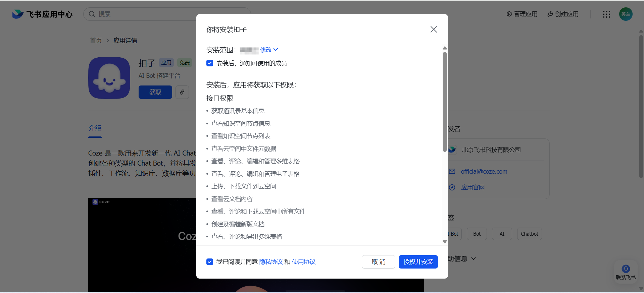Copy app link via chain icon
The width and height of the screenshot is (644, 293).
(x=182, y=92)
